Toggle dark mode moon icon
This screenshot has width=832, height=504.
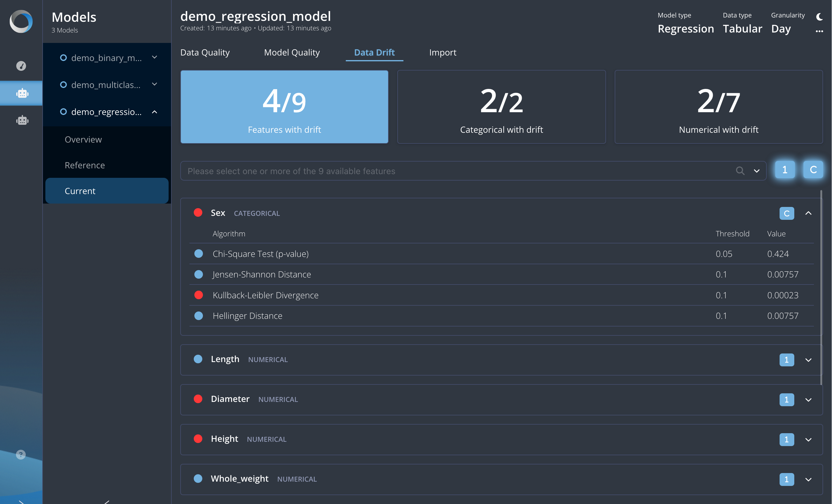pyautogui.click(x=819, y=16)
